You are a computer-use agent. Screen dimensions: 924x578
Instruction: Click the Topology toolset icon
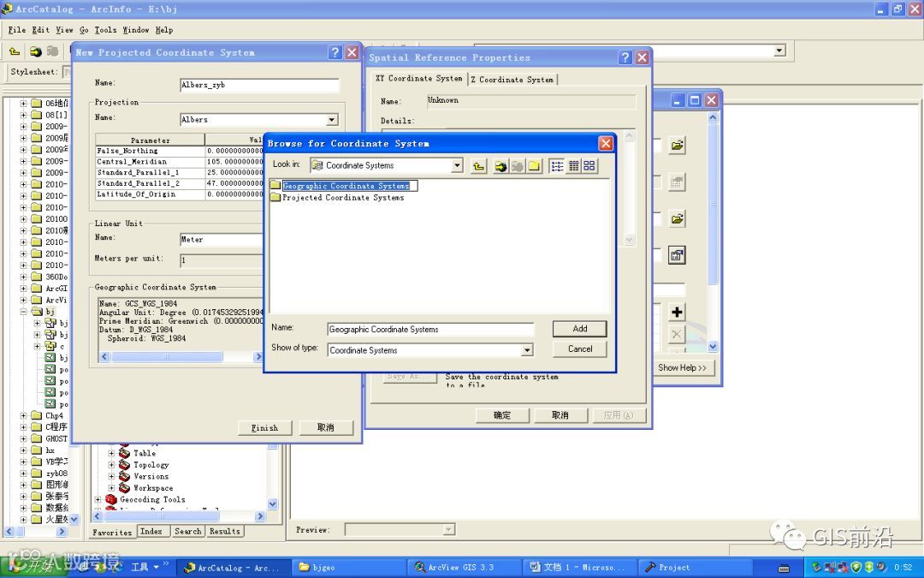tap(124, 465)
